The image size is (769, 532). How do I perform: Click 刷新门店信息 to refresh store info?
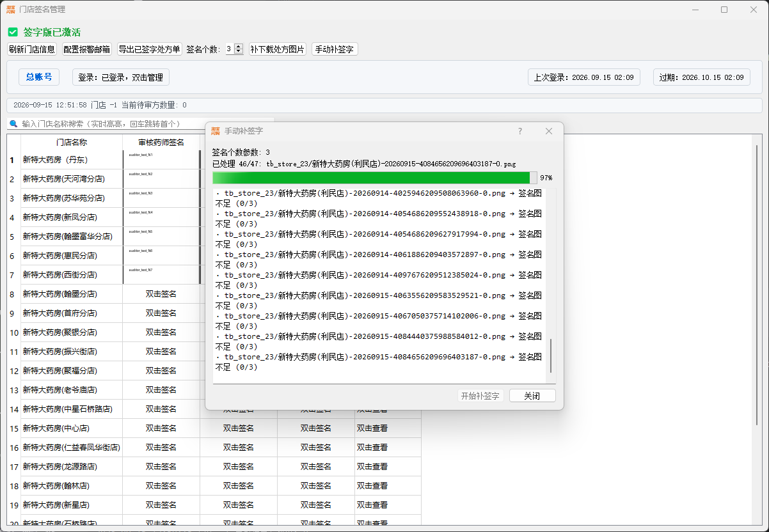[32, 49]
